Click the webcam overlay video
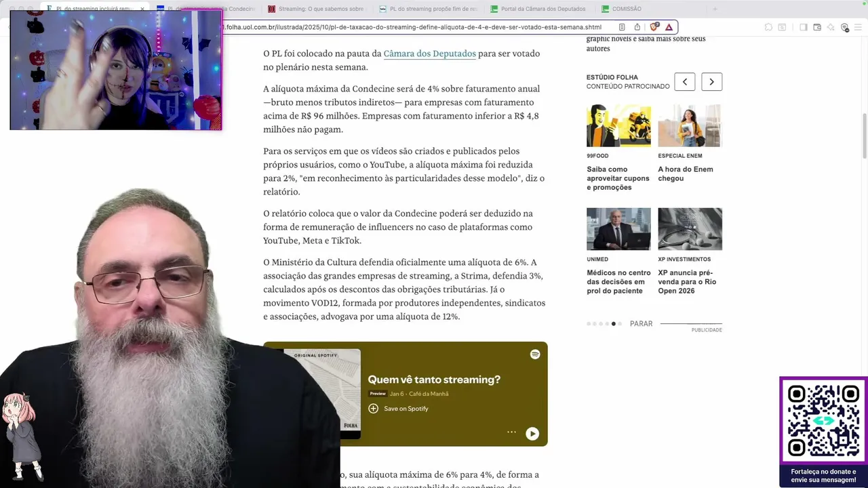 [x=116, y=70]
